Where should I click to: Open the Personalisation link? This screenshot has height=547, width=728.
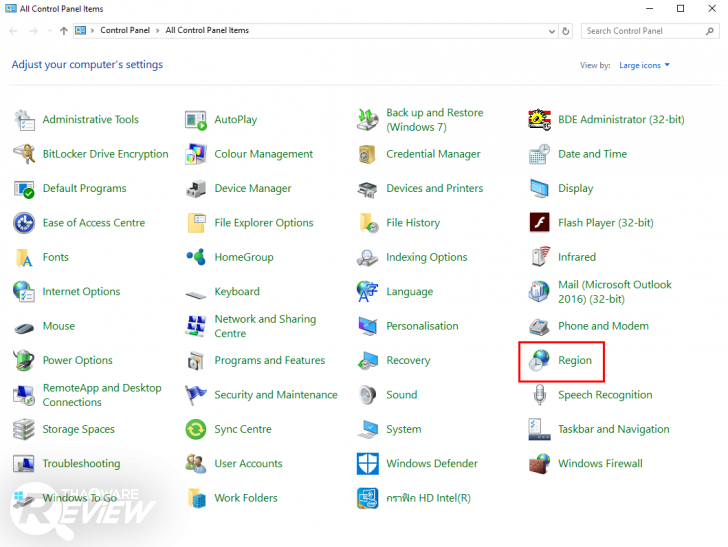click(422, 326)
